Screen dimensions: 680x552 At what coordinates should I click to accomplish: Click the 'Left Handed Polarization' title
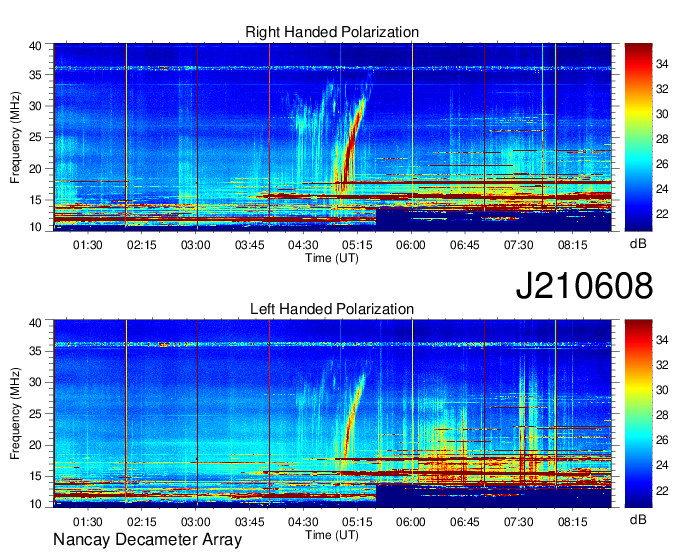[332, 309]
